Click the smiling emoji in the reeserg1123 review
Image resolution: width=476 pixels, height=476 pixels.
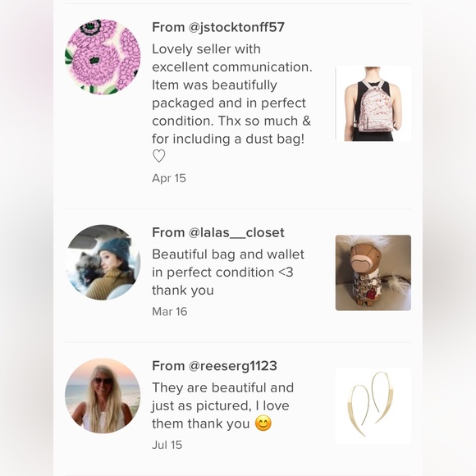coord(263,423)
